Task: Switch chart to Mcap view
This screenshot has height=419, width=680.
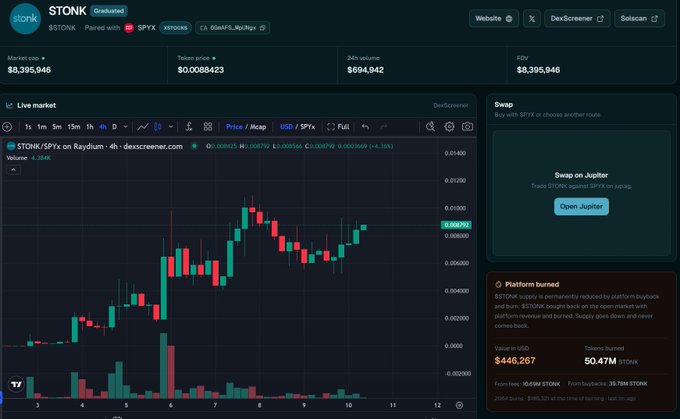Action: point(258,127)
